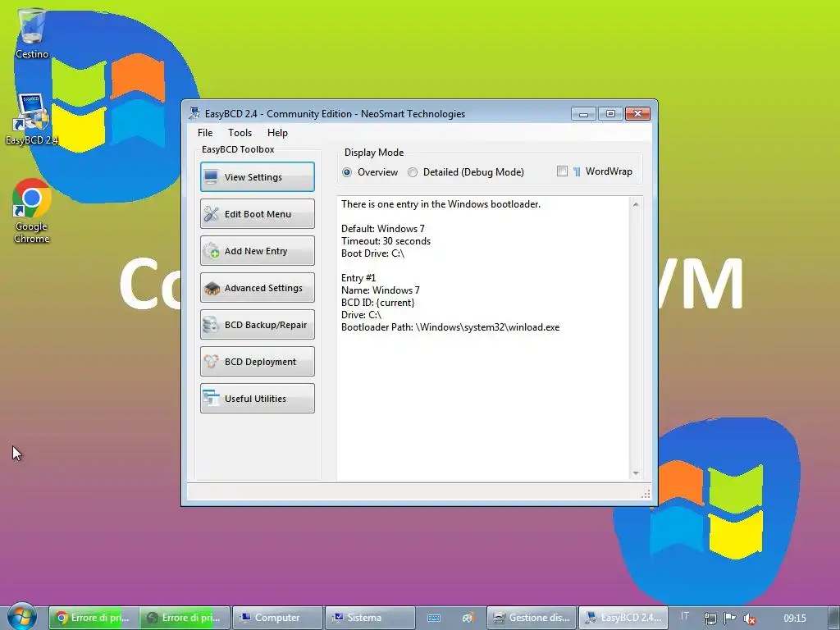Click the window resize grip

point(646,494)
